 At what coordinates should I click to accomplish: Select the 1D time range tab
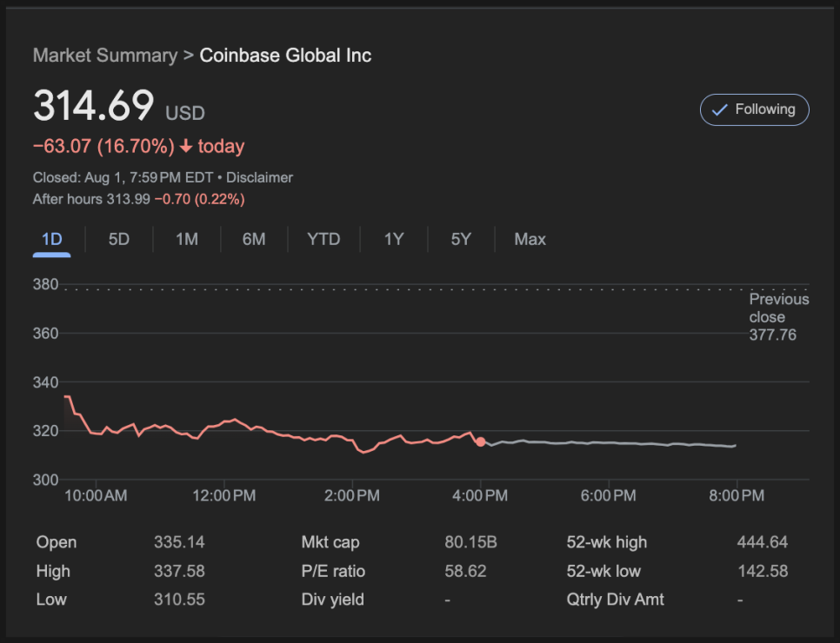tap(52, 239)
